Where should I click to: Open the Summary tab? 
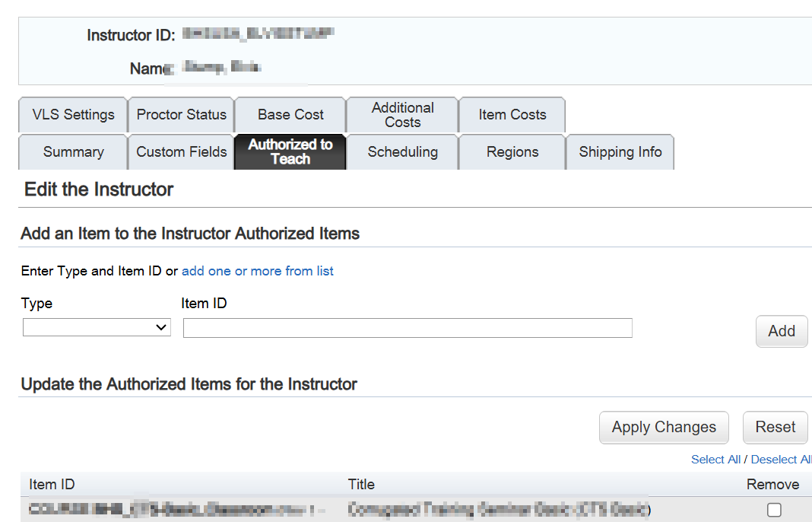(x=73, y=152)
